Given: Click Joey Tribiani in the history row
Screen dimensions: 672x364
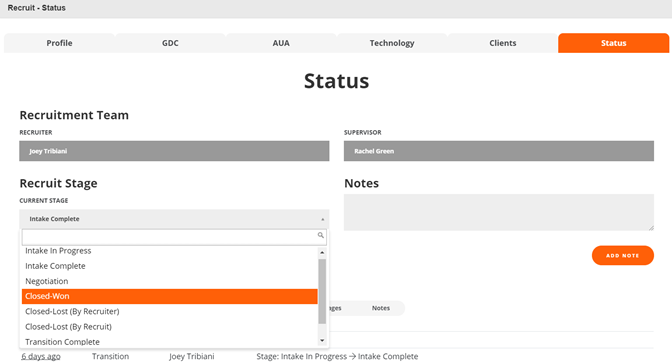Looking at the screenshot, I should pos(192,356).
